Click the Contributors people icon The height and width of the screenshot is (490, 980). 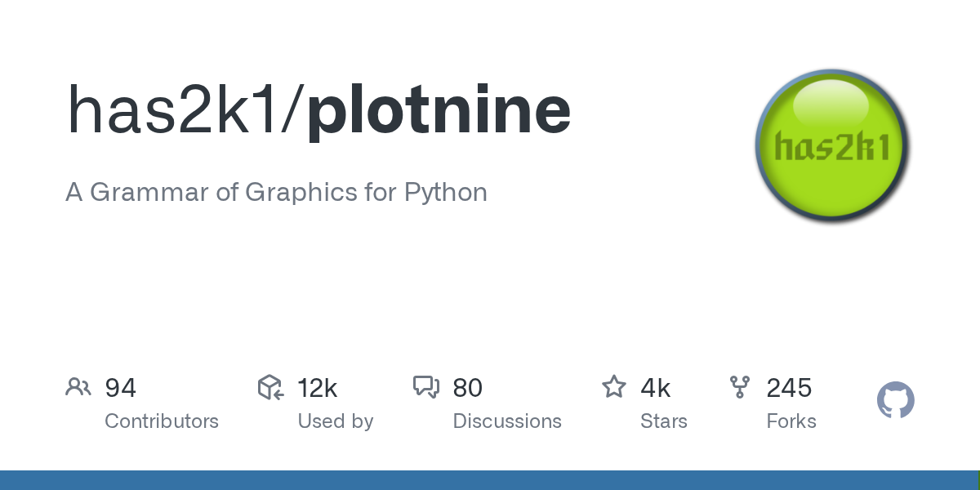tap(78, 387)
